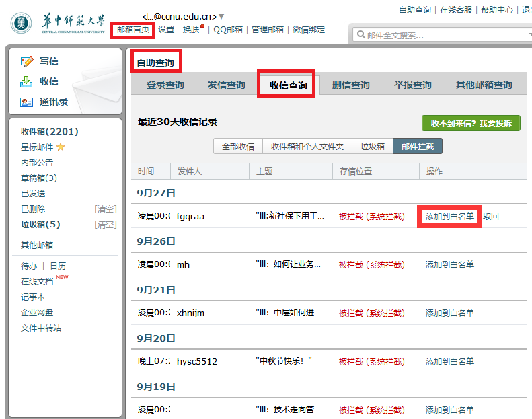Open the search box dropdown arrow
532x419 pixels.
(x=529, y=35)
